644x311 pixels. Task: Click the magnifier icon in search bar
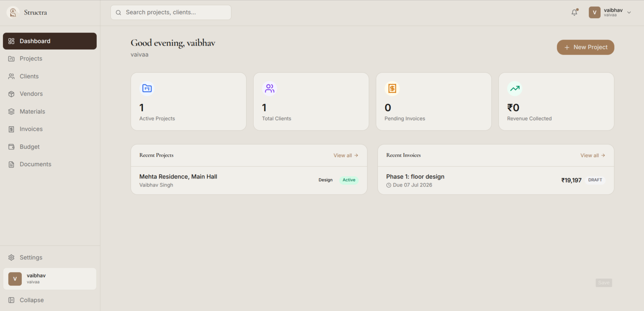tap(119, 12)
